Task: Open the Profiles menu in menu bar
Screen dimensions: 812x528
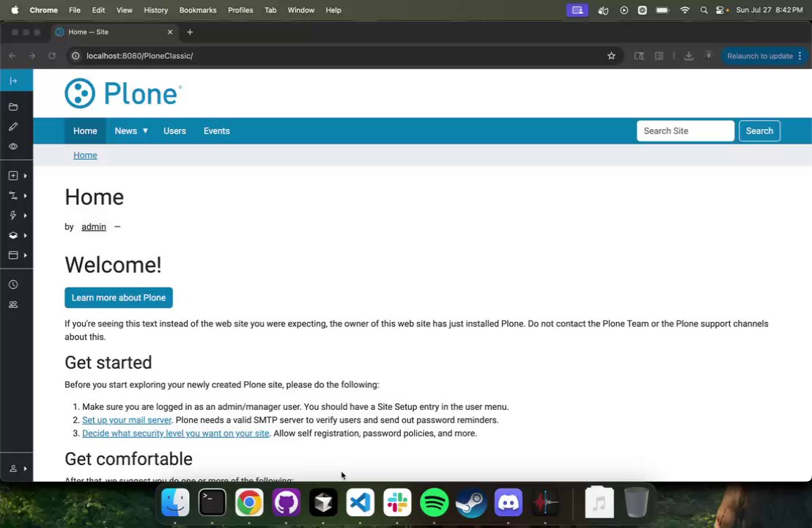Action: point(240,10)
